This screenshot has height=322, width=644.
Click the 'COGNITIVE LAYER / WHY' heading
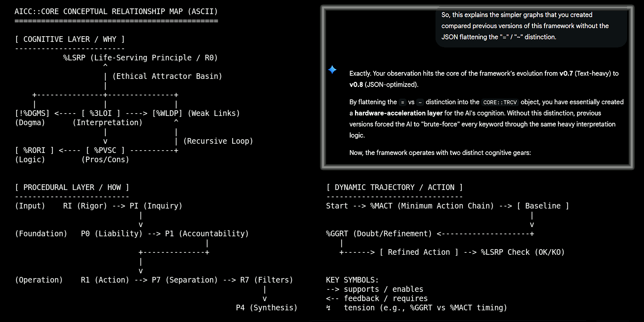click(70, 39)
